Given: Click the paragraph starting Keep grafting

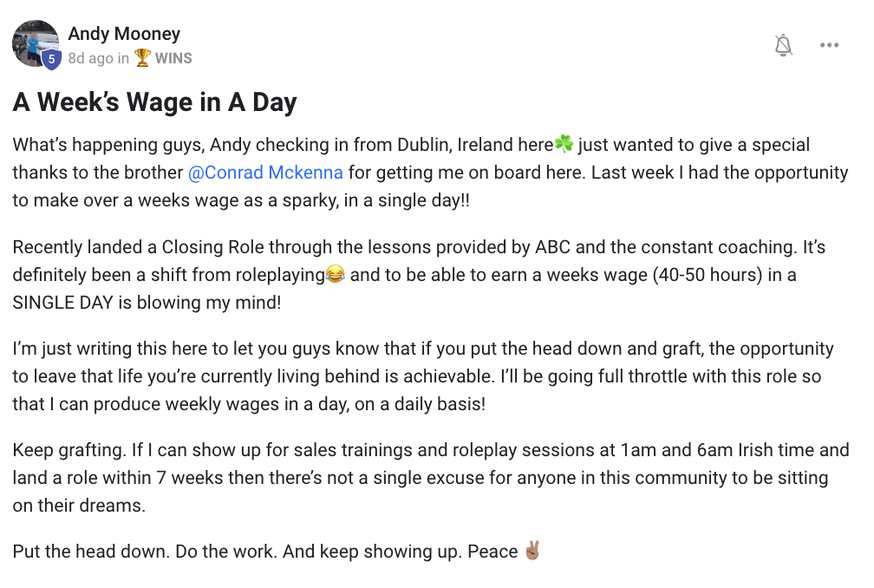Looking at the screenshot, I should pyautogui.click(x=431, y=478).
